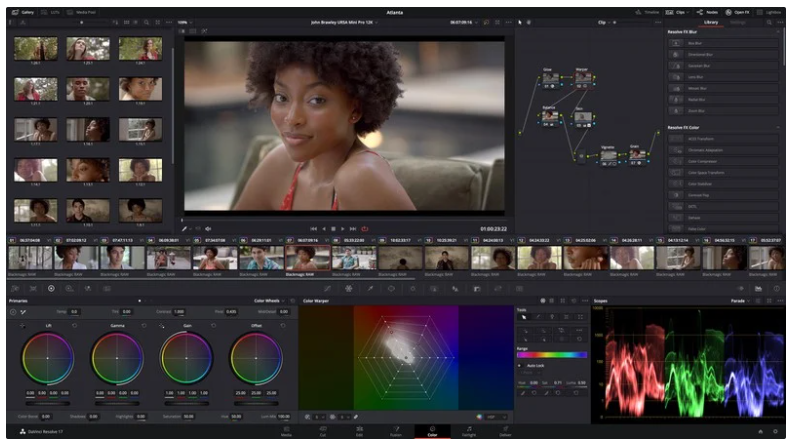Image resolution: width=795 pixels, height=443 pixels.
Task: Open the LUTs panel
Action: 51,12
